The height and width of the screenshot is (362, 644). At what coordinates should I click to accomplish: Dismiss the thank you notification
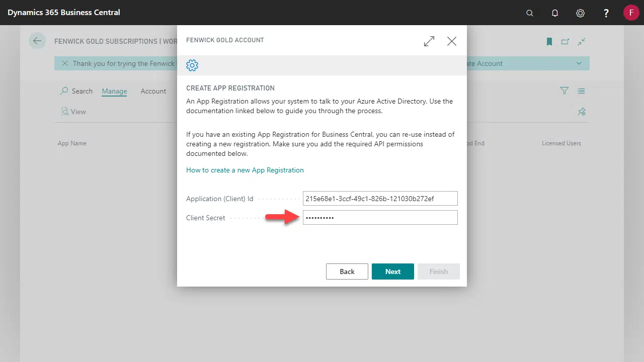[65, 63]
